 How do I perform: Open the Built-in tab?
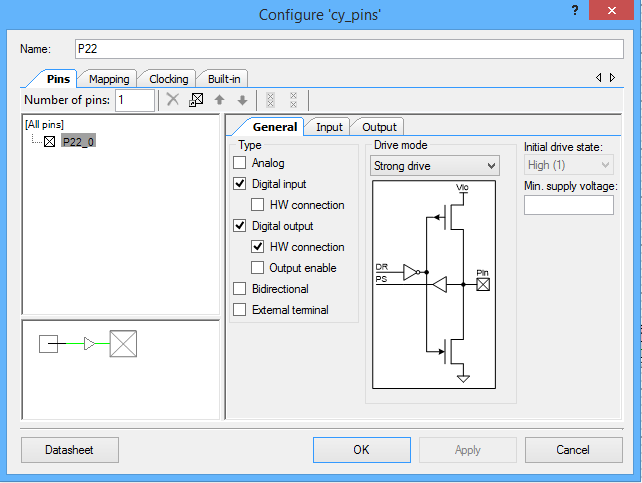[224, 79]
